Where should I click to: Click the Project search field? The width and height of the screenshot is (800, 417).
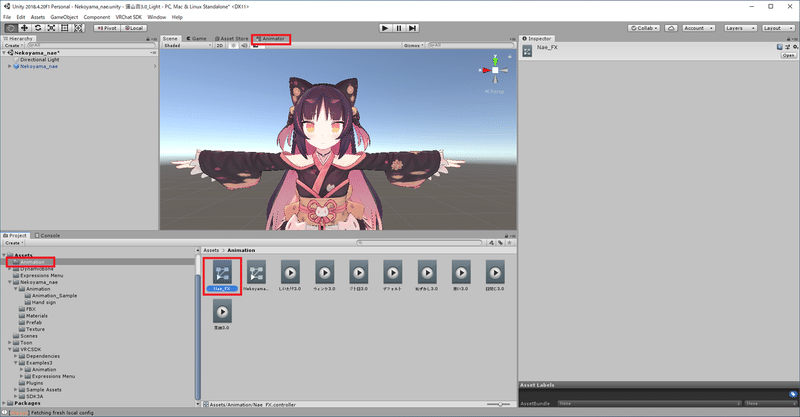point(419,243)
